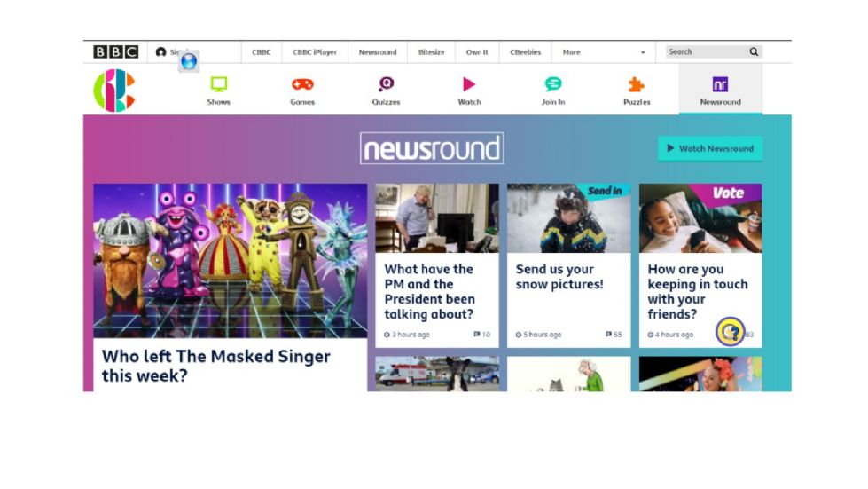Open CBBC iPlayer in top menu
The height and width of the screenshot is (489, 868).
[x=315, y=52]
